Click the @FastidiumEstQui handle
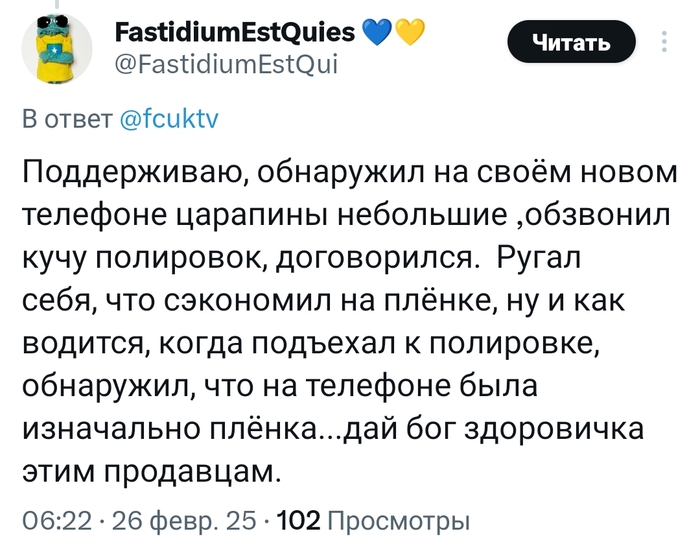Image resolution: width=700 pixels, height=553 pixels. (221, 66)
